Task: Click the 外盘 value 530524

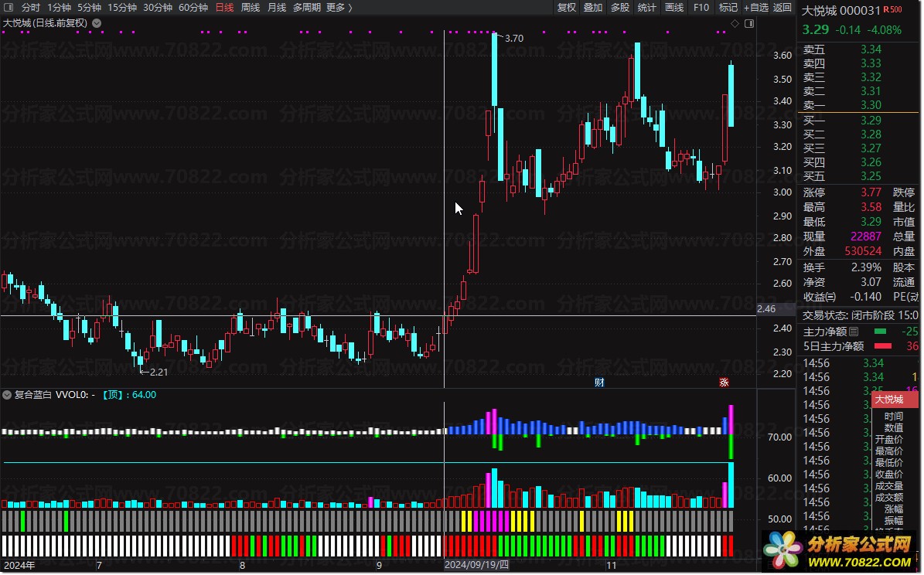Action: [864, 251]
